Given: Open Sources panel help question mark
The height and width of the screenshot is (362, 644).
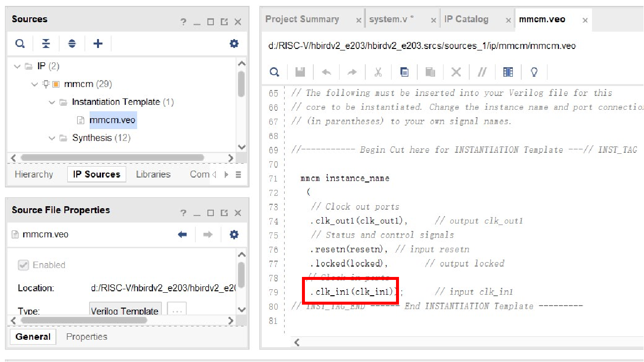Looking at the screenshot, I should [x=184, y=22].
